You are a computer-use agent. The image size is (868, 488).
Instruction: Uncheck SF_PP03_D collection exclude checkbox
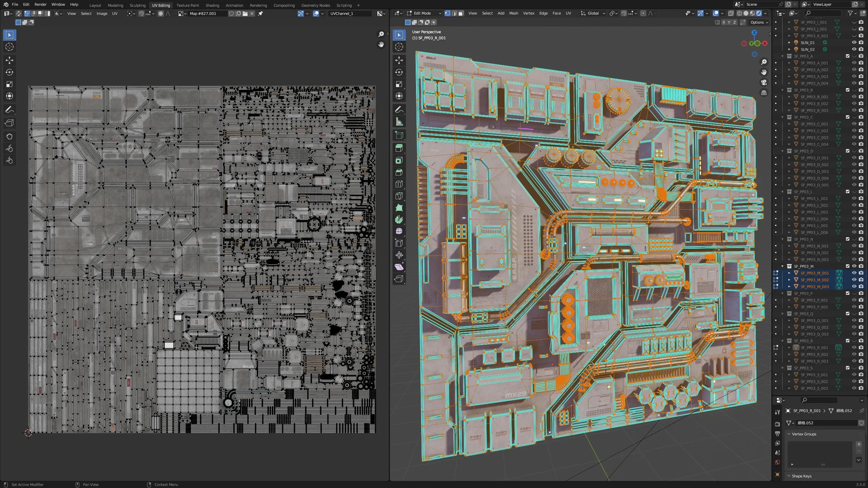pyautogui.click(x=848, y=151)
